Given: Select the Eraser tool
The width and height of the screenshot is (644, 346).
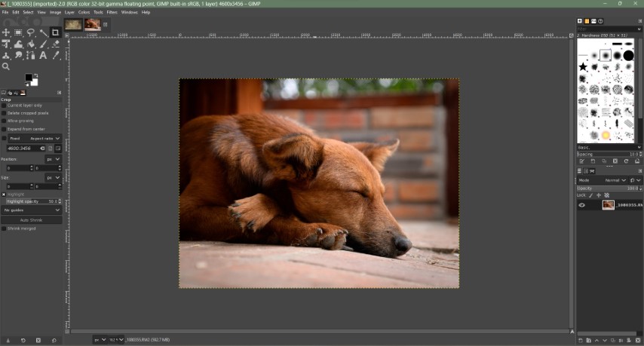Looking at the screenshot, I should pyautogui.click(x=56, y=44).
